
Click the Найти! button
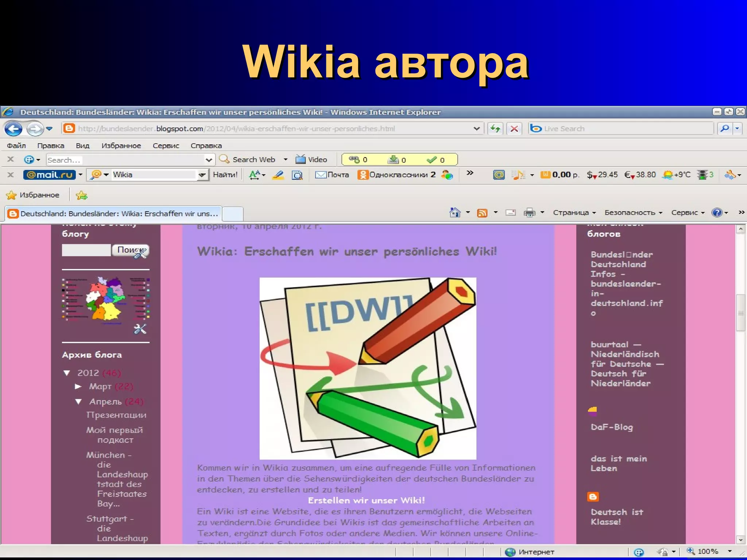[225, 175]
